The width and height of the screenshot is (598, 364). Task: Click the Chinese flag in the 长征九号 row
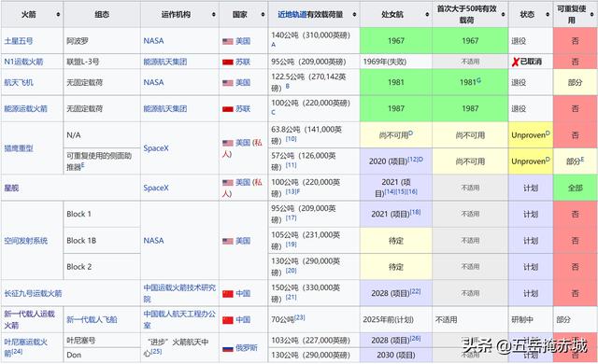click(228, 294)
